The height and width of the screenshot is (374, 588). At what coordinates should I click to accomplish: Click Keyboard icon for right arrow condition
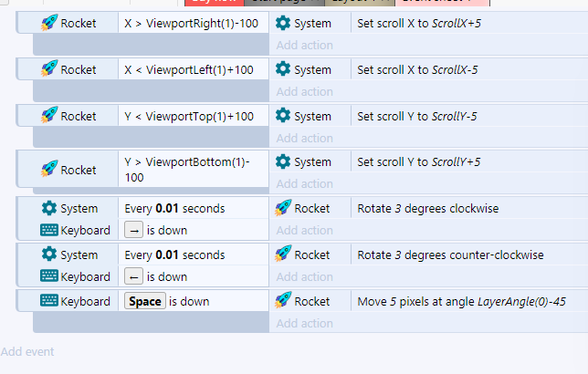click(48, 230)
